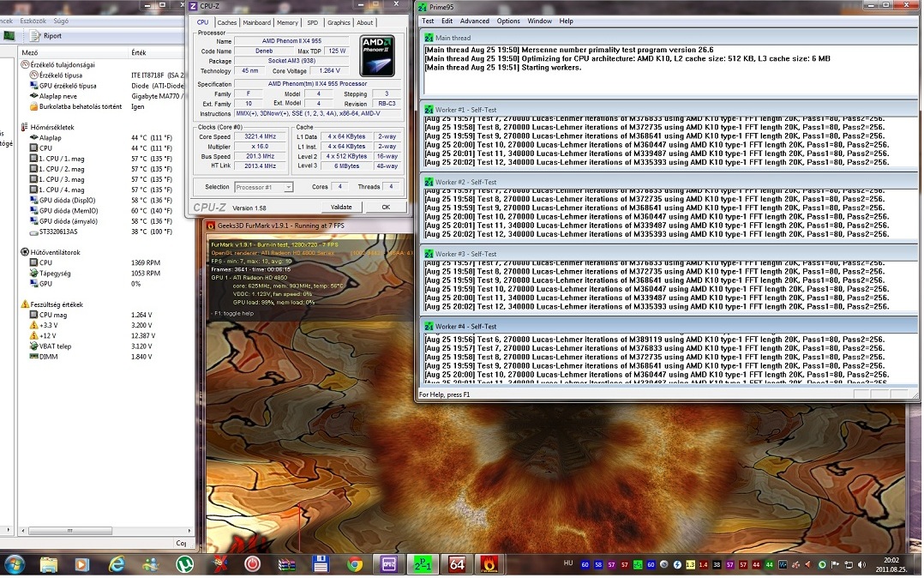Click the Riport toolbar icon
This screenshot has width=924, height=578.
click(x=36, y=36)
